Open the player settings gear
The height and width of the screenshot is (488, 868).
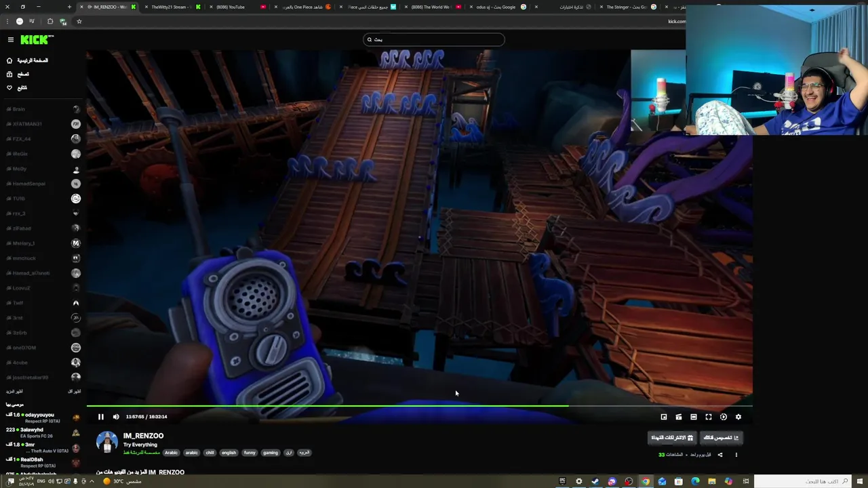coord(738,417)
